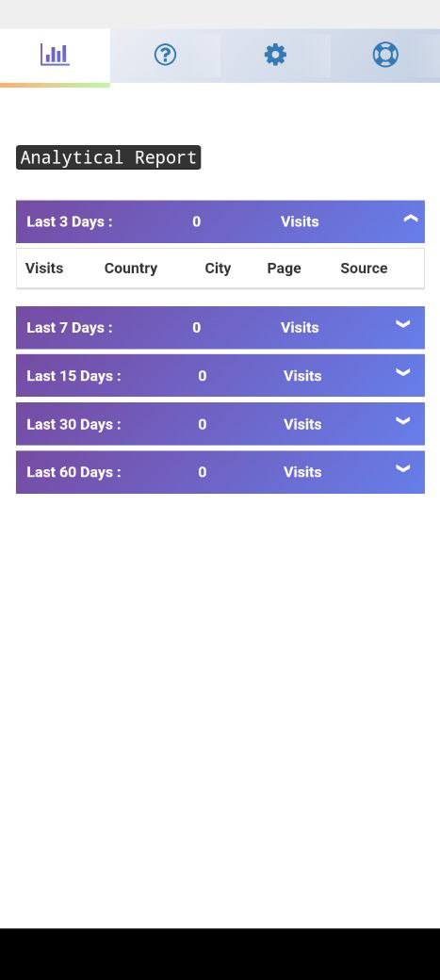Click the Last 30 Days label
440x980 pixels.
tap(73, 424)
